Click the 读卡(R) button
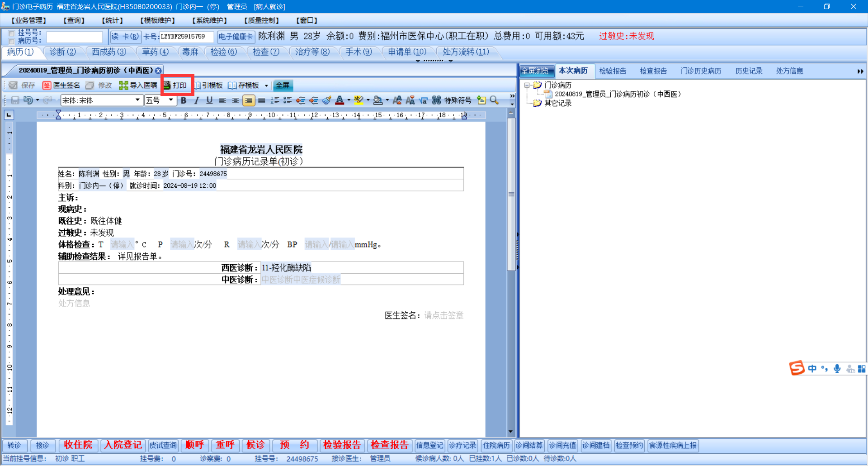 [x=125, y=37]
